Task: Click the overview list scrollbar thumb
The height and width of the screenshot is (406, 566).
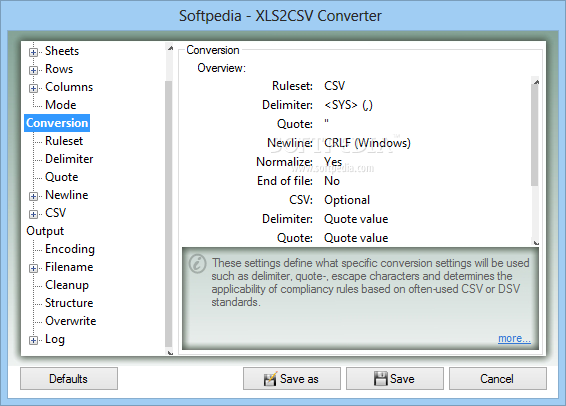Action: pyautogui.click(x=535, y=136)
